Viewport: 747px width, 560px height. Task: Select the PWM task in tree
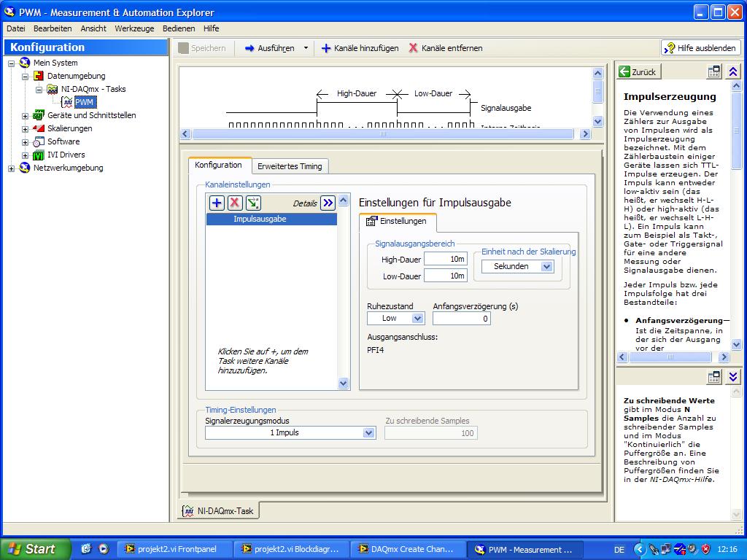tap(85, 102)
